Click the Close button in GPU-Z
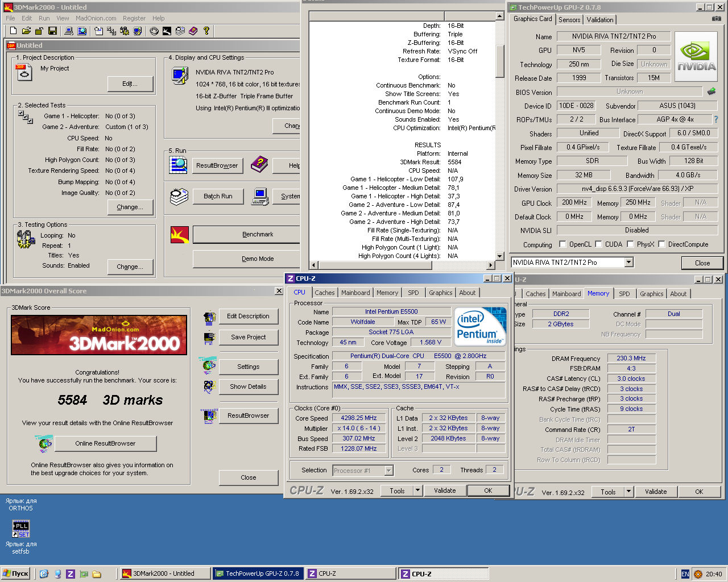This screenshot has height=582, width=728. (x=702, y=263)
